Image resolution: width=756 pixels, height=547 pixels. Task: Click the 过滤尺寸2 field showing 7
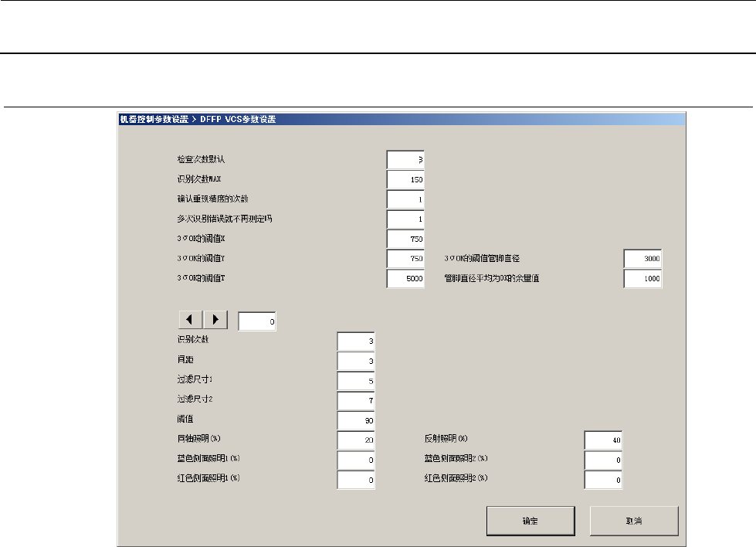[356, 400]
